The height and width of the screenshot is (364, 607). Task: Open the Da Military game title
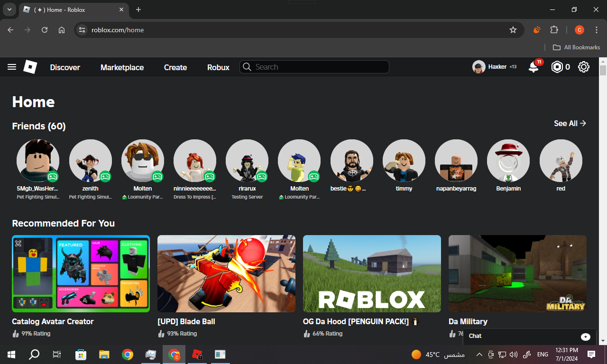468,321
